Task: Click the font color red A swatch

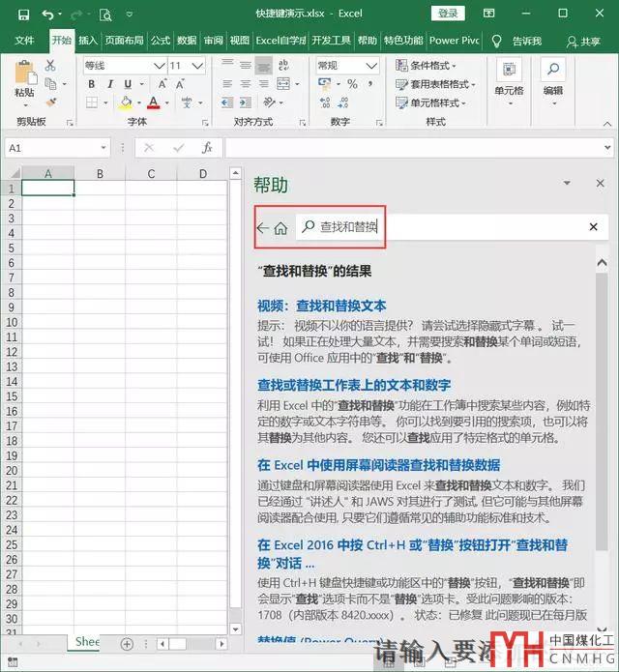Action: pyautogui.click(x=154, y=102)
